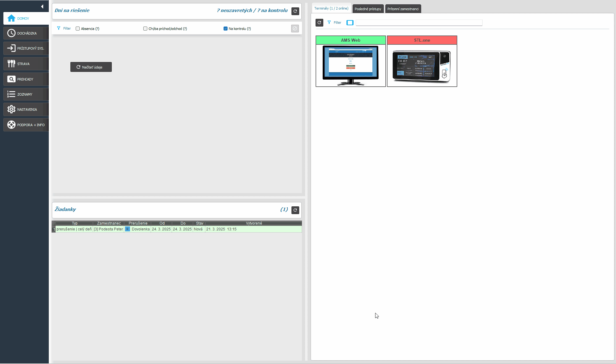
Task: Refresh the Žiadanky panel
Action: point(295,210)
